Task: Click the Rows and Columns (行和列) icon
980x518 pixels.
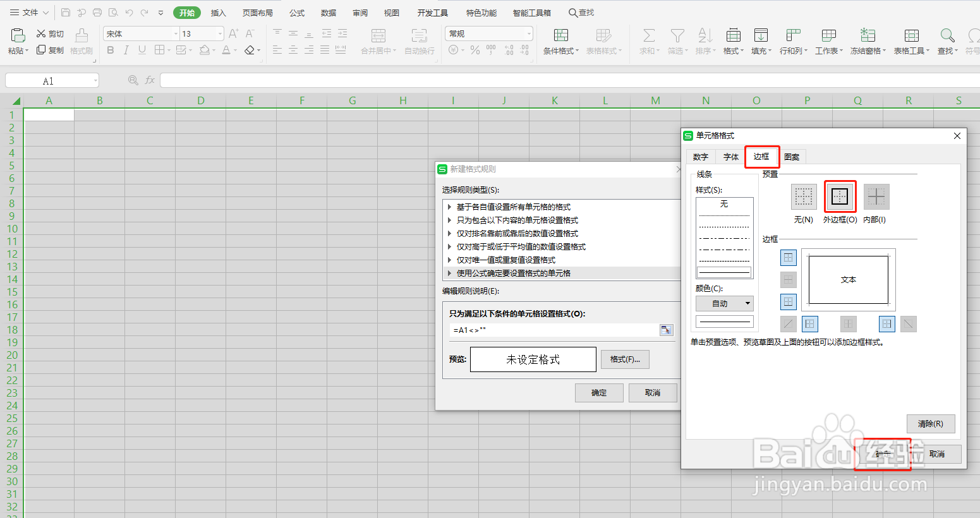Action: (793, 35)
